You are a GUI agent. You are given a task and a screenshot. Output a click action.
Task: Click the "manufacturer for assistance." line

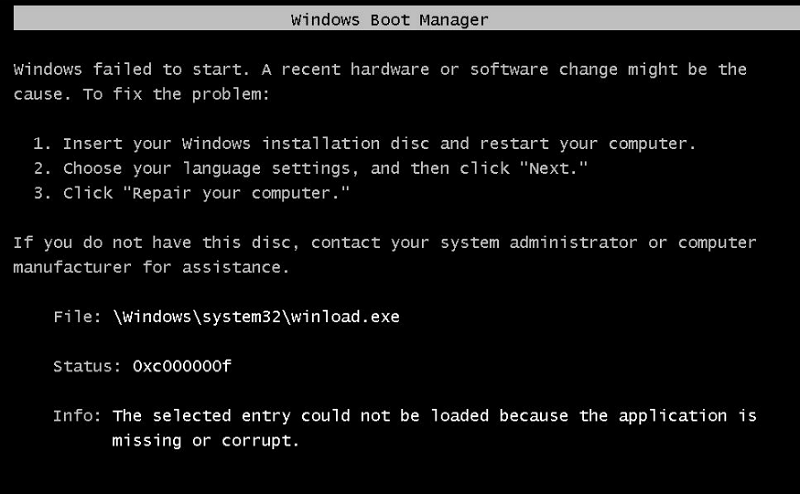point(148,267)
